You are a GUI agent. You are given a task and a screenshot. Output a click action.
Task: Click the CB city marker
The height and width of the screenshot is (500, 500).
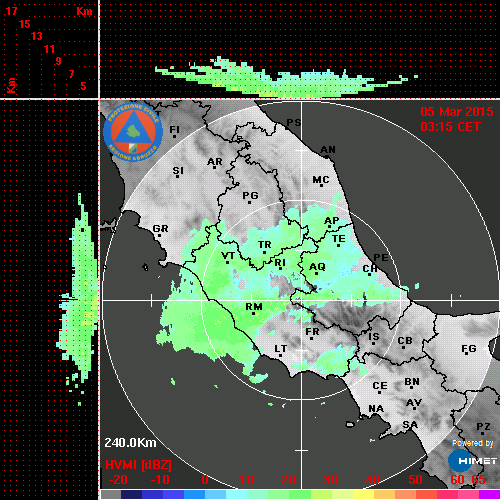[x=403, y=348]
